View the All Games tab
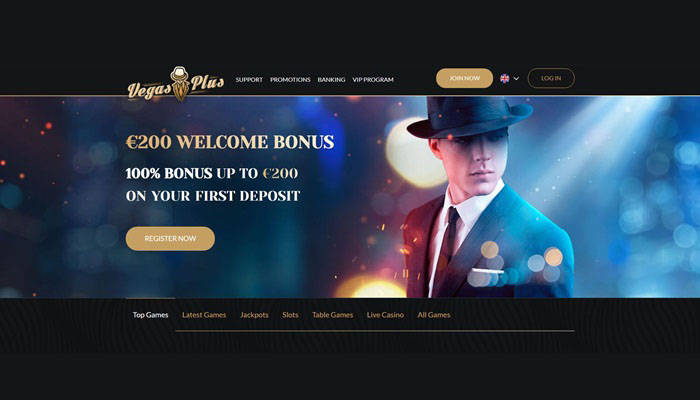 (x=434, y=315)
